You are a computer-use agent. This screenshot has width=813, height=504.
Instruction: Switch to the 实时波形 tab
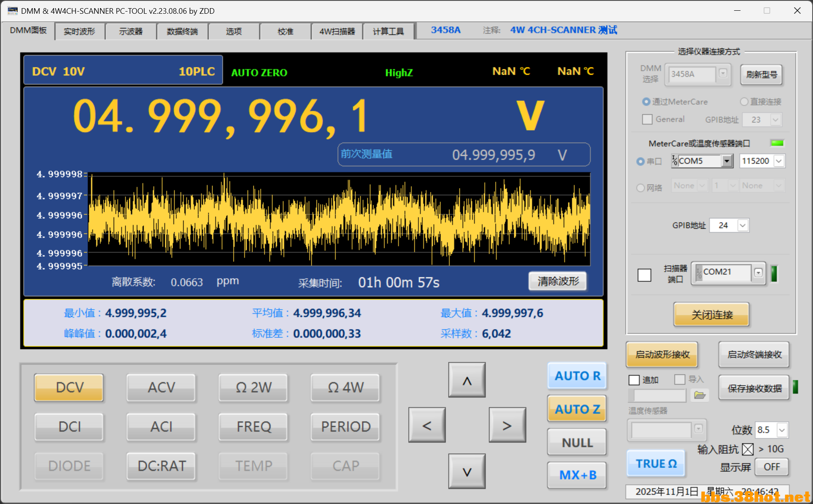tap(79, 31)
